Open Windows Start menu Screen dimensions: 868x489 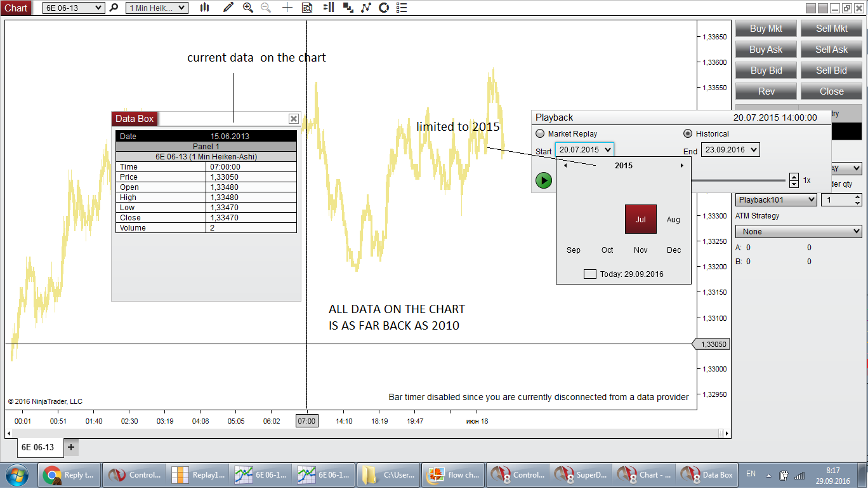[x=17, y=474]
